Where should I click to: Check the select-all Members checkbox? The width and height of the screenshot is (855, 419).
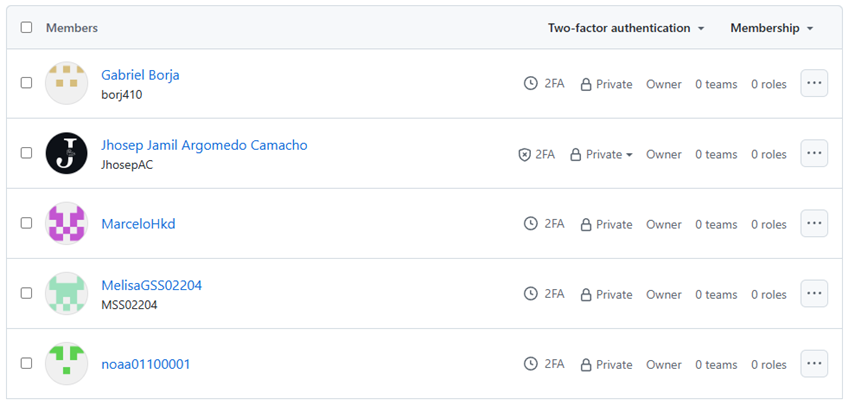[x=26, y=27]
